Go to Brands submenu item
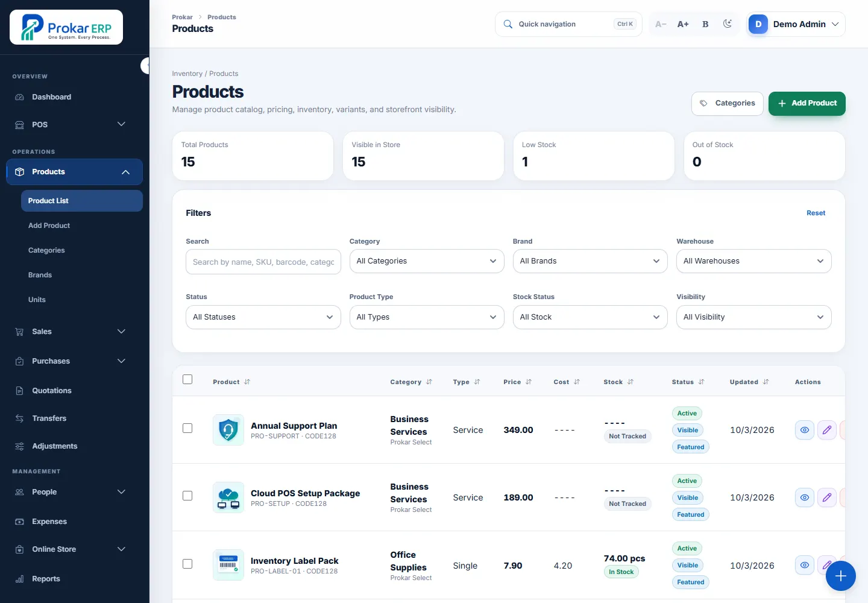The width and height of the screenshot is (868, 603). [40, 275]
